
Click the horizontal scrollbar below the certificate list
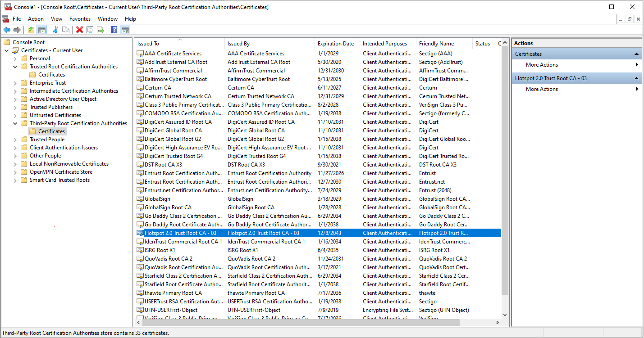(x=315, y=322)
